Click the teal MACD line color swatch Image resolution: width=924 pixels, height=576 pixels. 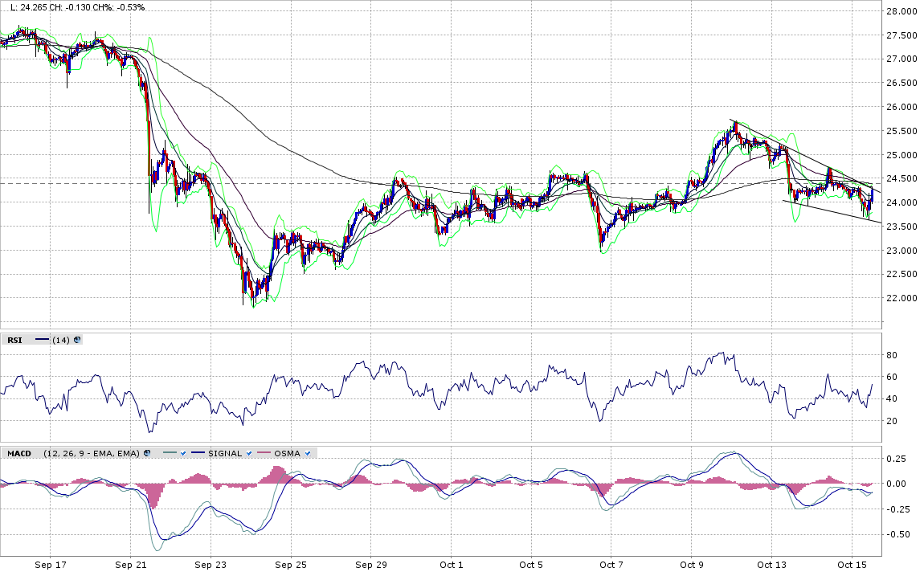pyautogui.click(x=169, y=453)
